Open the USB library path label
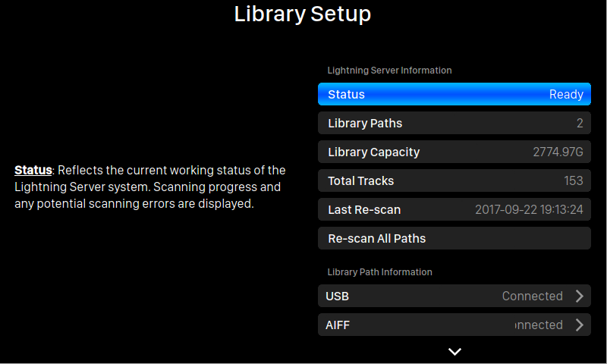The image size is (607, 364). pyautogui.click(x=337, y=297)
